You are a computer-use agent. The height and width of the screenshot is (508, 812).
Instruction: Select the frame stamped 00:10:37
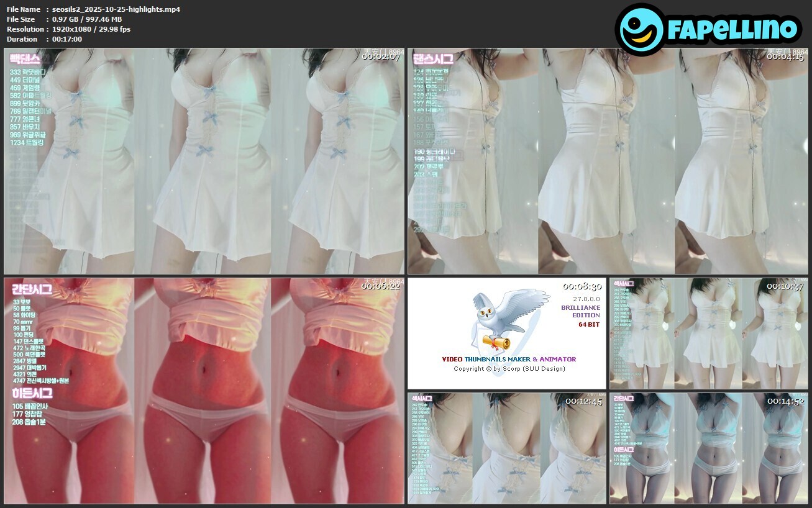click(x=708, y=333)
